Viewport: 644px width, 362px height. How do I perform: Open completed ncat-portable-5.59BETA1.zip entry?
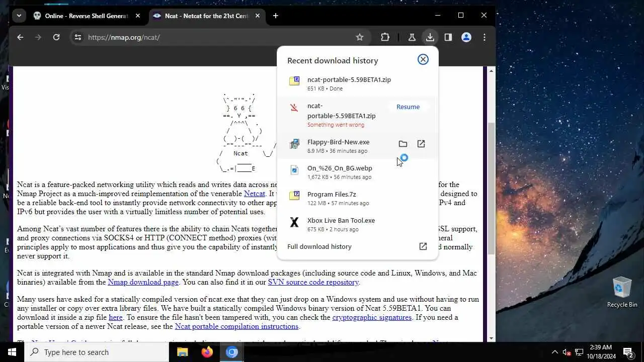coord(357,83)
